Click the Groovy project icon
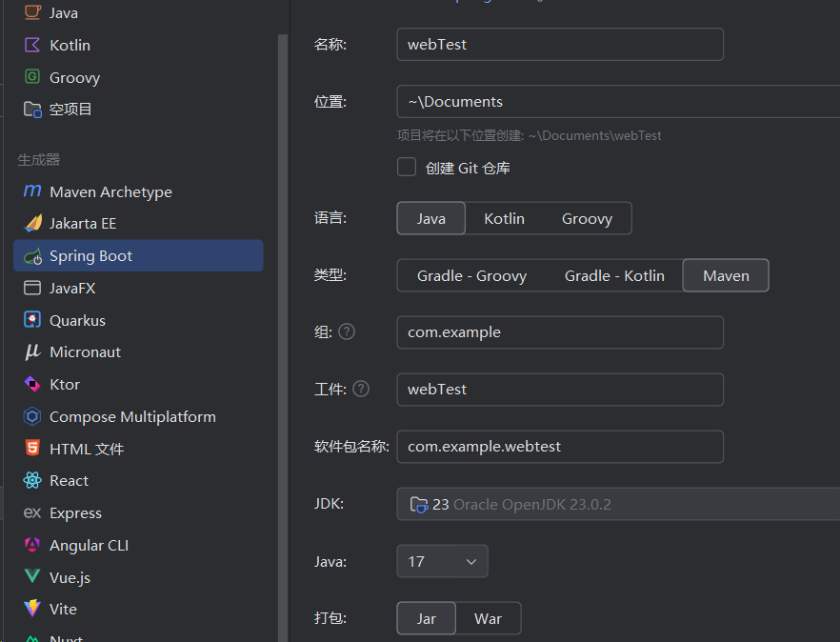 click(32, 76)
